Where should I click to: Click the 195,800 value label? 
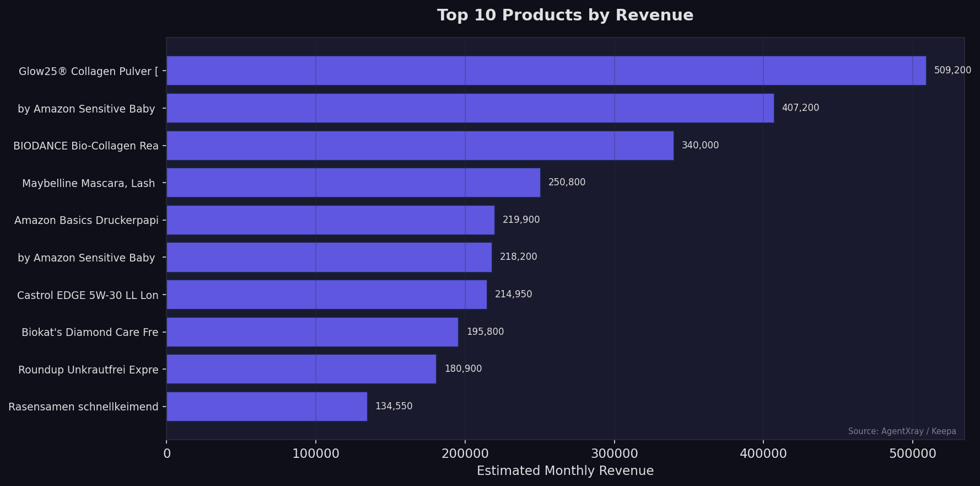[485, 332]
